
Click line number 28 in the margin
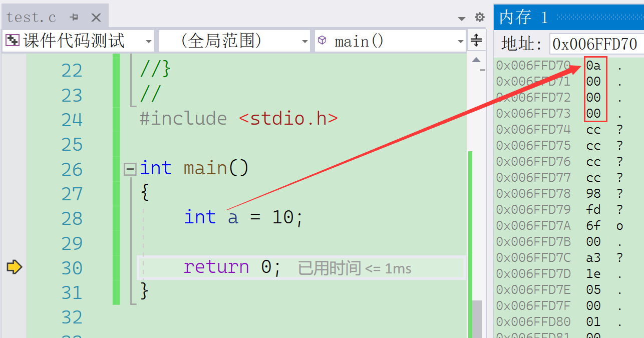[72, 218]
